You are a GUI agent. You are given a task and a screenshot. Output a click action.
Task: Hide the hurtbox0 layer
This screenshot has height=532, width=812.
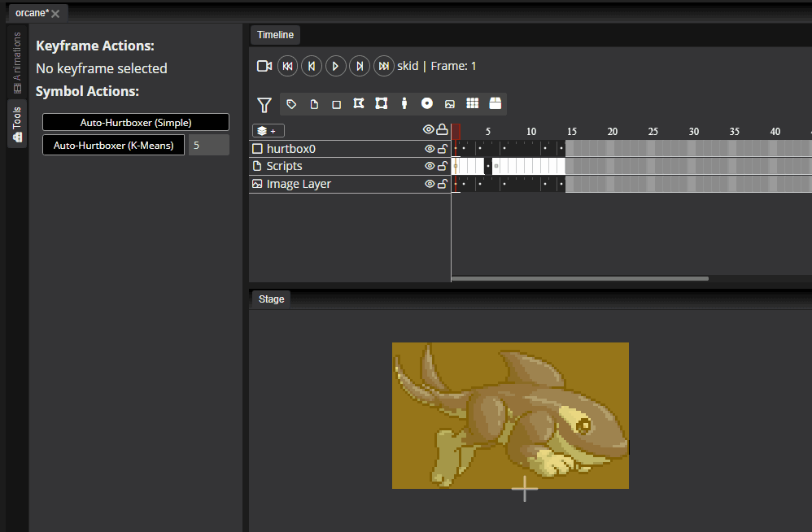point(430,149)
